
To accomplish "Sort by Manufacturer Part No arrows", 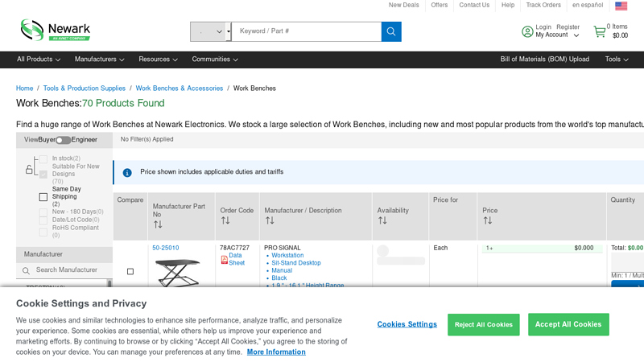I will click(x=158, y=224).
